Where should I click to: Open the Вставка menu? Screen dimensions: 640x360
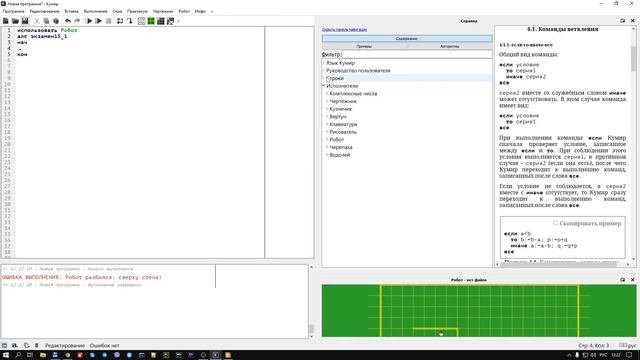(x=71, y=11)
